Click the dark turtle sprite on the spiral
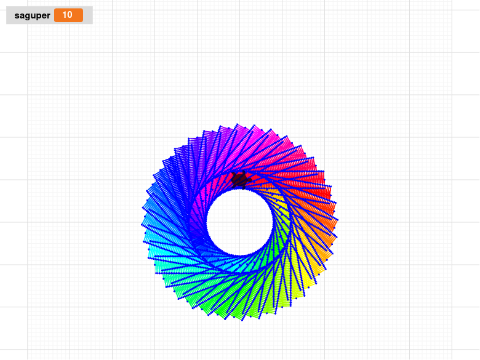 click(x=241, y=180)
